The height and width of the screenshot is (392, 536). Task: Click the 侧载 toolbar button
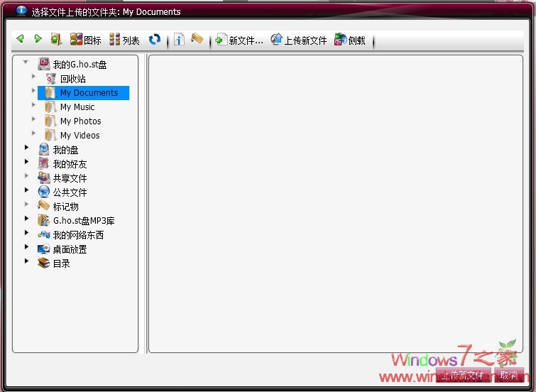(x=350, y=40)
